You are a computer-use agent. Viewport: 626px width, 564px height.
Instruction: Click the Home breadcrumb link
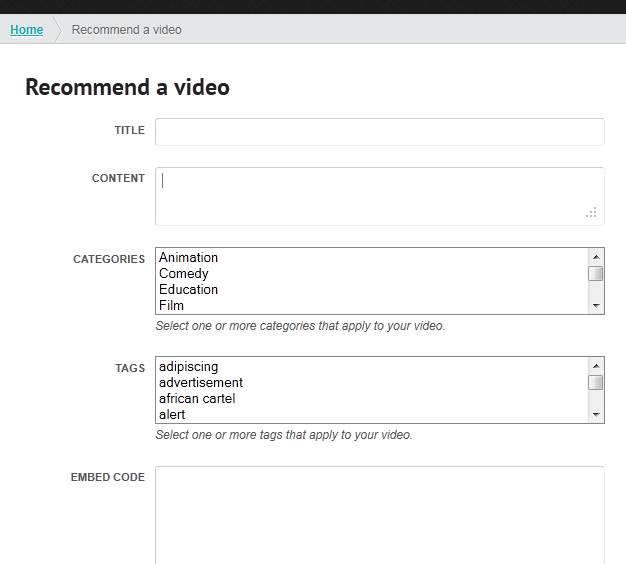pyautogui.click(x=26, y=30)
